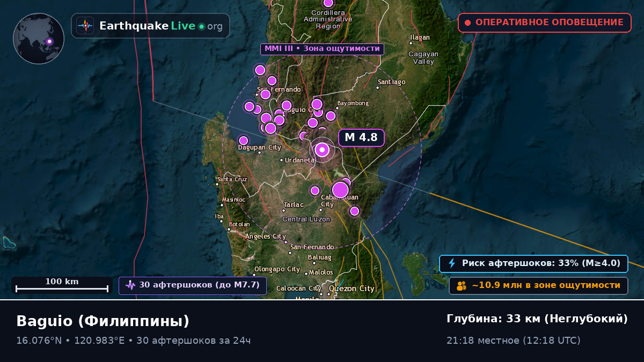Screen dimensions: 644x362
Task: Click 'Глубина: 33 км (Неглубокий)' text
Action: click(537, 319)
